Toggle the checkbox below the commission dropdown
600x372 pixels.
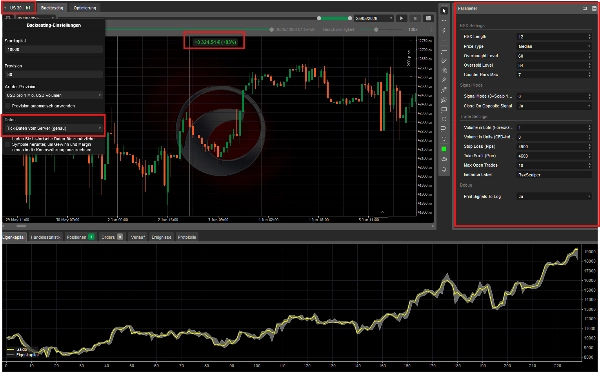(x=8, y=106)
